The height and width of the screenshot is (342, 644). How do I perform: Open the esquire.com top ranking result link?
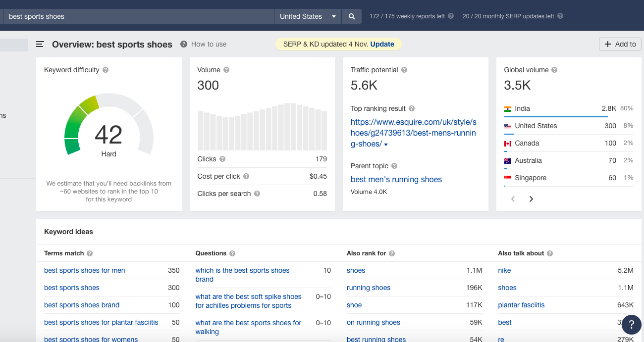(414, 133)
